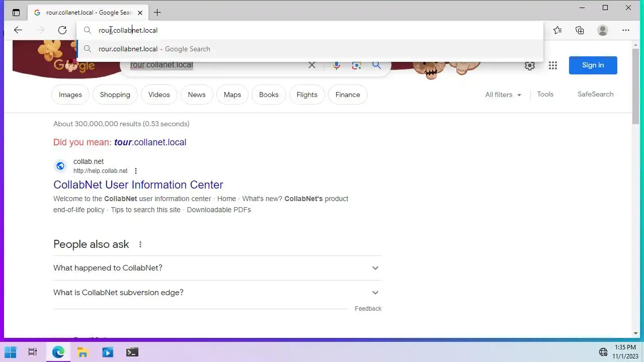Screen dimensions: 644x362
Task: Open options for collab.net result
Action: tap(135, 171)
